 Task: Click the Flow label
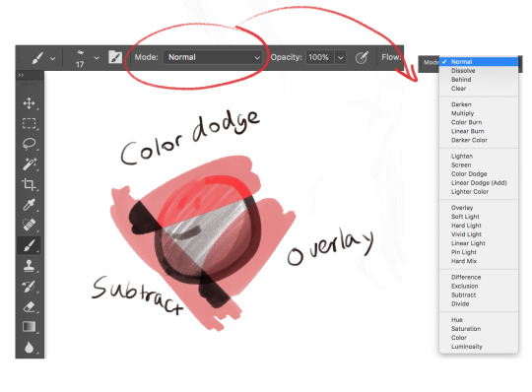[391, 57]
